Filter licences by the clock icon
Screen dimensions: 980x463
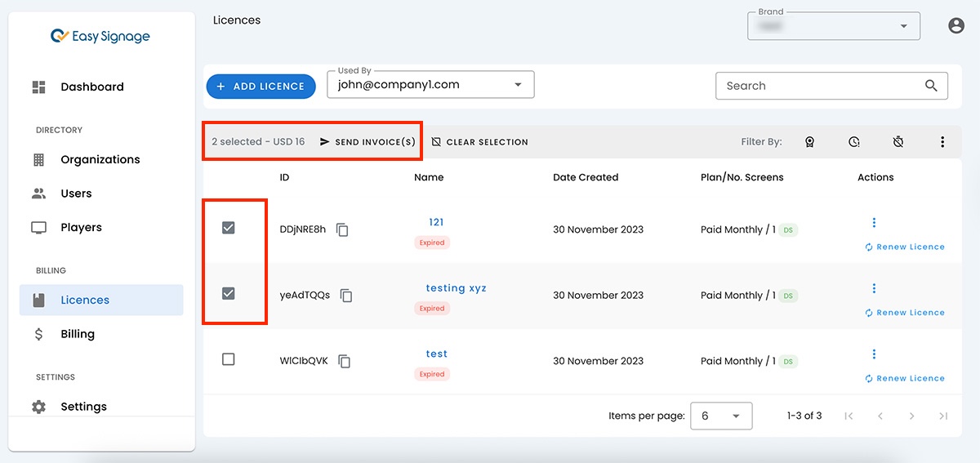pyautogui.click(x=853, y=142)
